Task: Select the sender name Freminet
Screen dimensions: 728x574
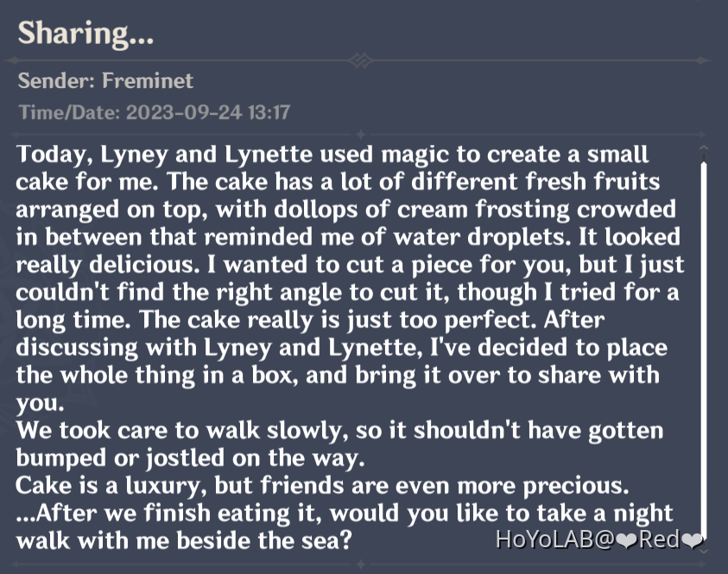Action: tap(148, 82)
